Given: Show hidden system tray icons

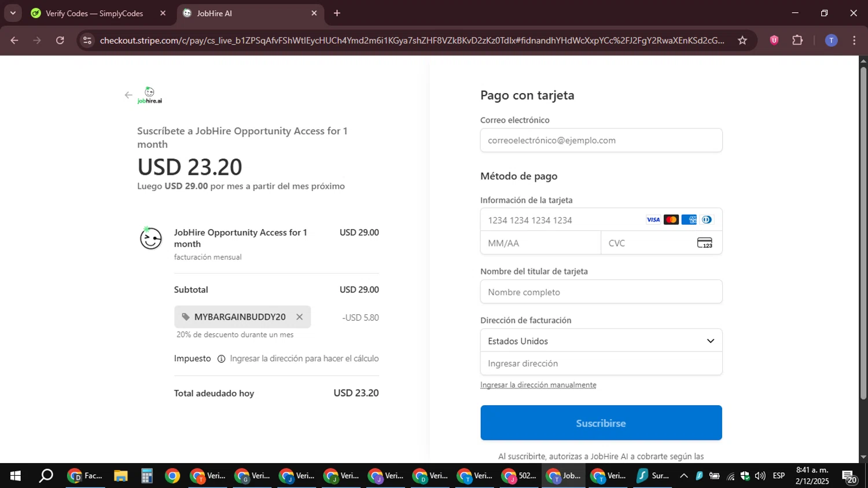Looking at the screenshot, I should pos(684,476).
